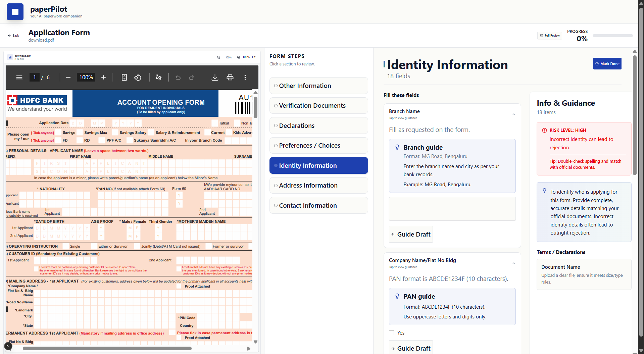The height and width of the screenshot is (354, 644).
Task: Print the PDF document
Action: pos(230,78)
